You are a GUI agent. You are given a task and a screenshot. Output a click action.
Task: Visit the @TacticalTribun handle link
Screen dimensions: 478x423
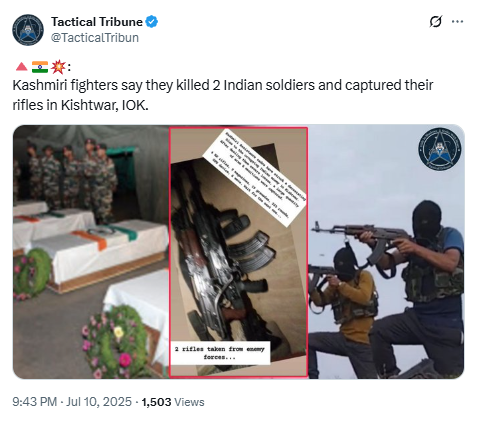click(95, 38)
